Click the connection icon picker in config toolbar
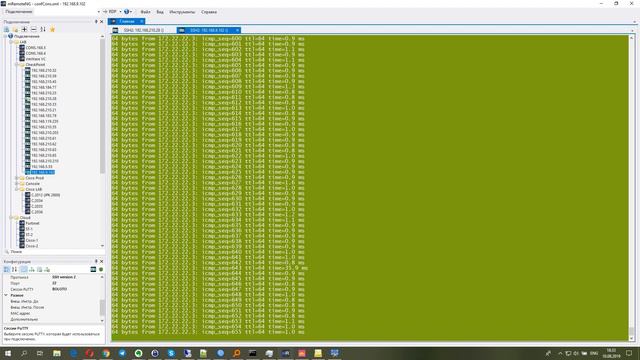The image size is (640, 360). pos(93,269)
